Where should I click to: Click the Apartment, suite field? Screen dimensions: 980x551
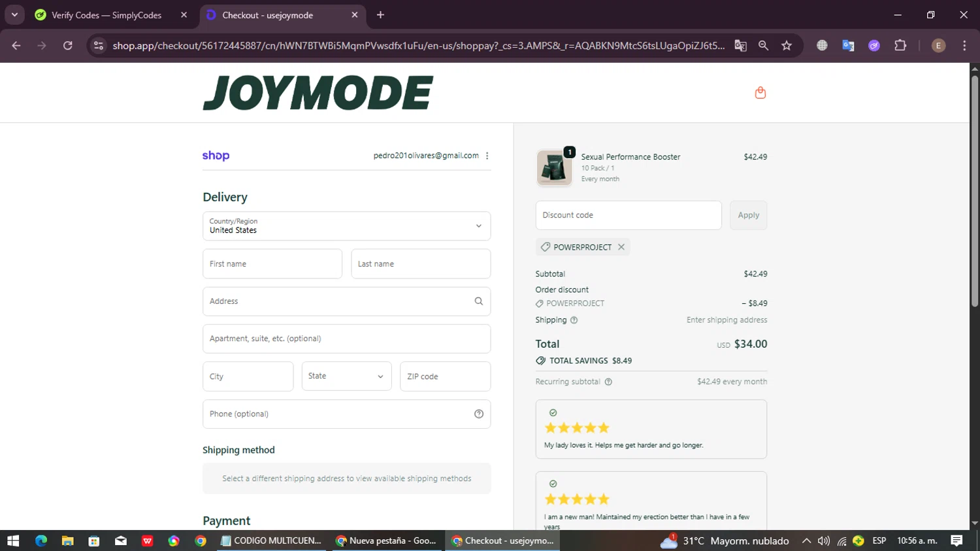tap(346, 339)
